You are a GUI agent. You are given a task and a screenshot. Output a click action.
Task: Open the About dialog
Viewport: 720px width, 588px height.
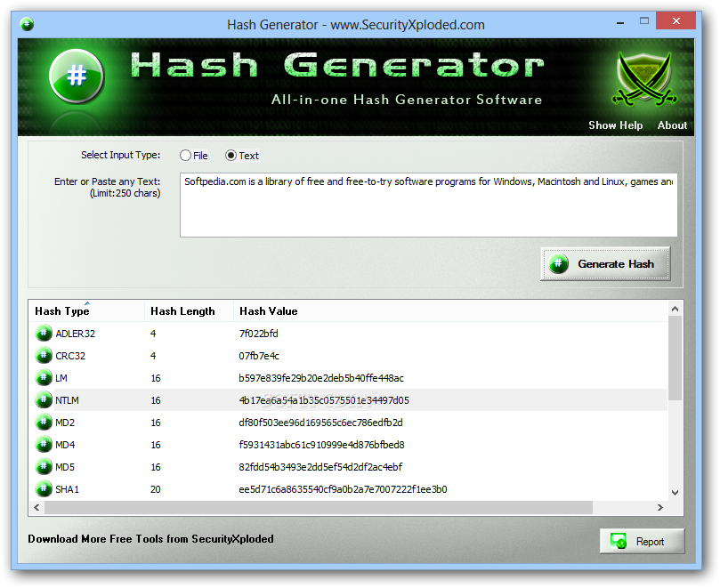672,125
